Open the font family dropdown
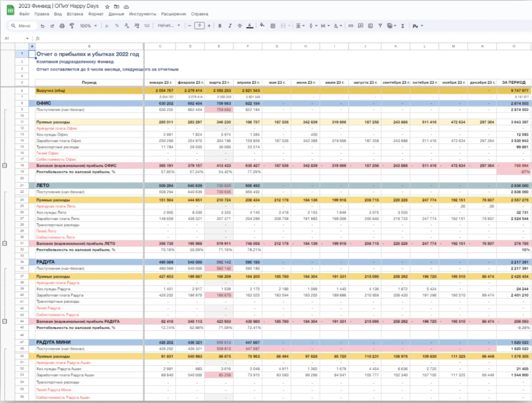 tap(169, 26)
